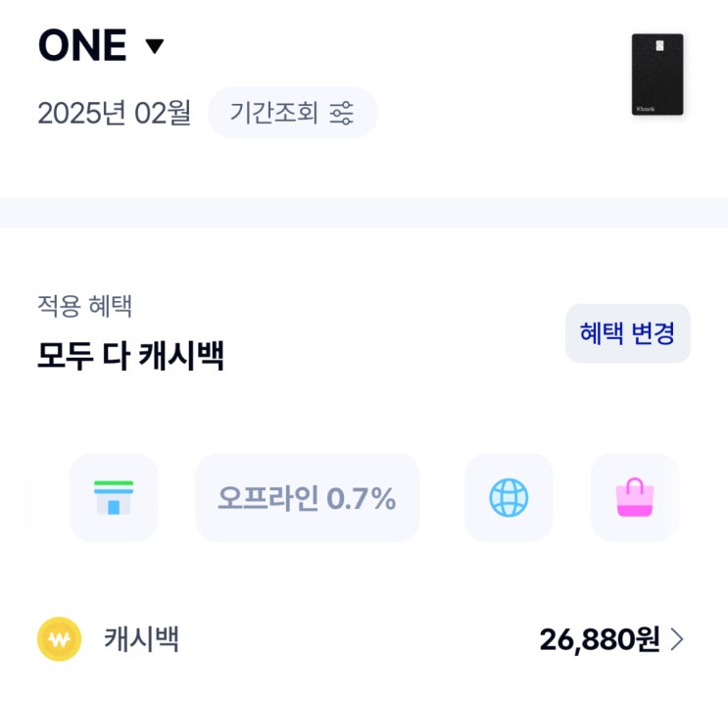Choose the 오프라인 0.7% benefit chip
728x703 pixels.
(307, 498)
